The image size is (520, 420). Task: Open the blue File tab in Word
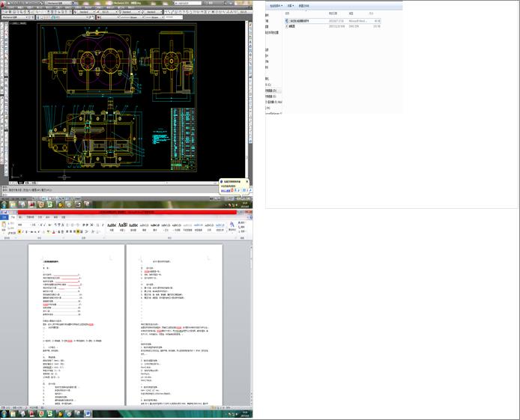point(5,217)
